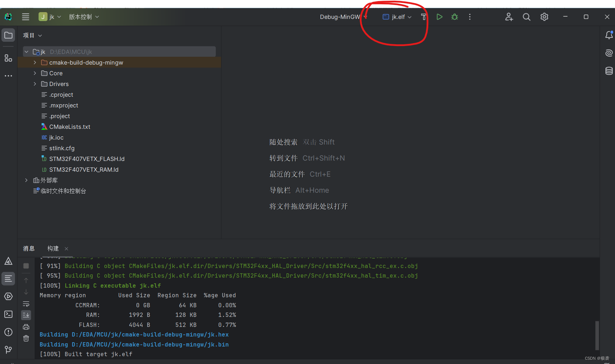Click the stop build square button

click(x=26, y=266)
